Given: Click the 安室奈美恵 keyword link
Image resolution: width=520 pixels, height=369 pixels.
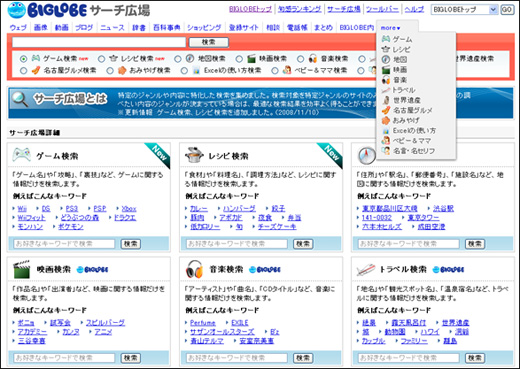Looking at the screenshot, I should [256, 341].
